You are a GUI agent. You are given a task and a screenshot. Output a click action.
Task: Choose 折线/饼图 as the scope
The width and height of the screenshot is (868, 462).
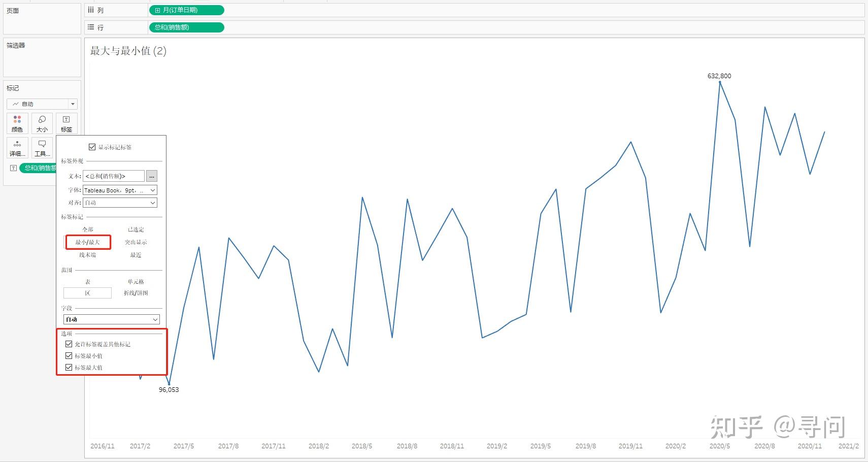(136, 293)
